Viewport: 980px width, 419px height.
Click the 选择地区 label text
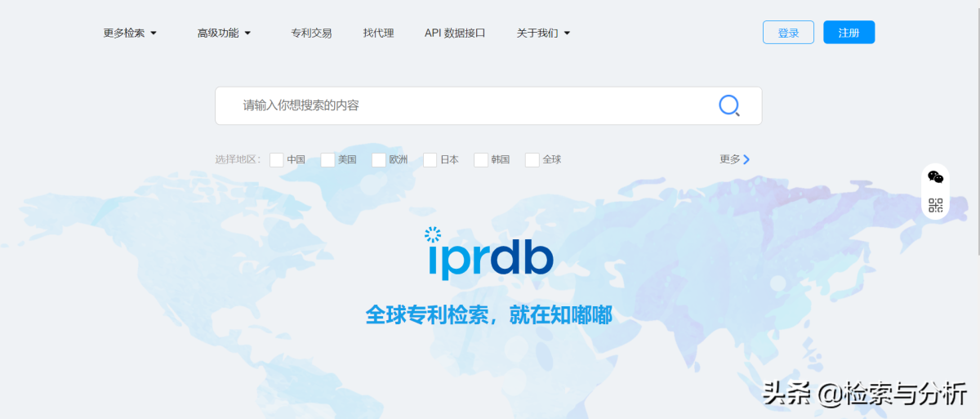(238, 159)
